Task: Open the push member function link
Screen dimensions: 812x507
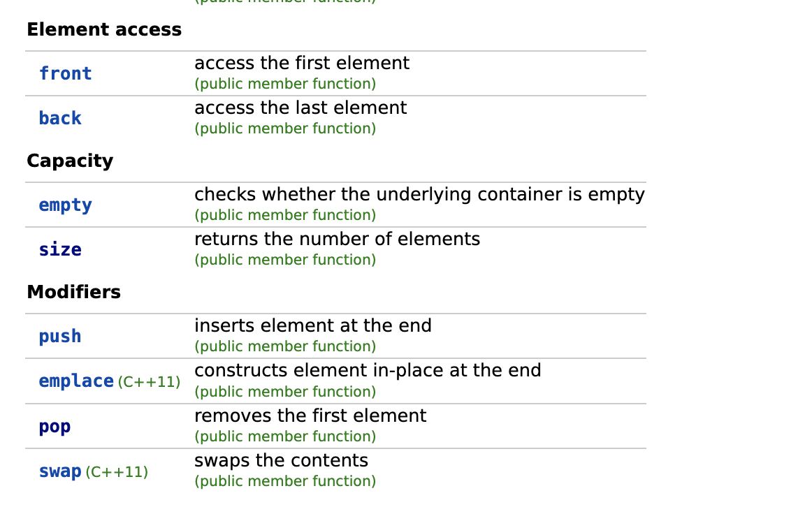Action: click(x=60, y=337)
